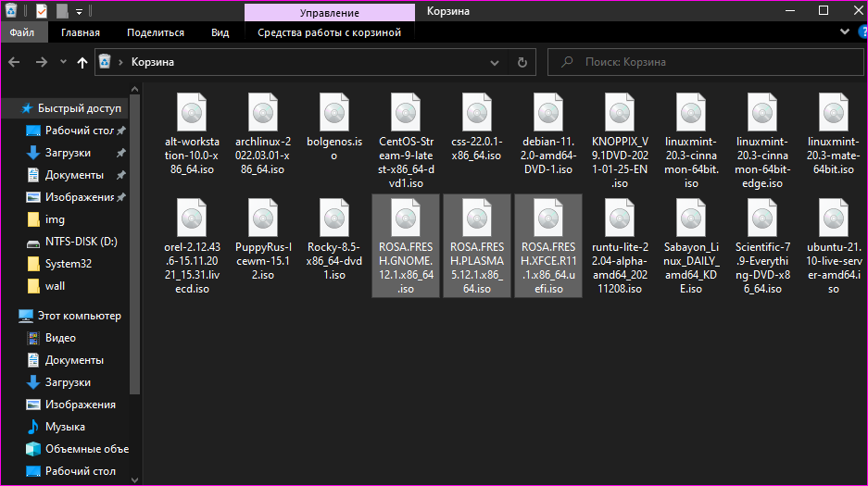Click navigation pane scrollbar down arrow
The height and width of the screenshot is (486, 868).
tap(134, 480)
